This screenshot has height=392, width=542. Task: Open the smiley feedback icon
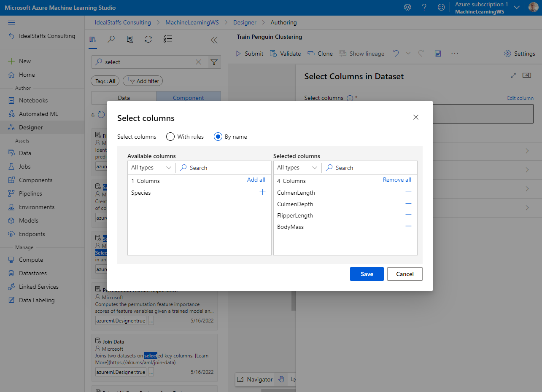(441, 7)
